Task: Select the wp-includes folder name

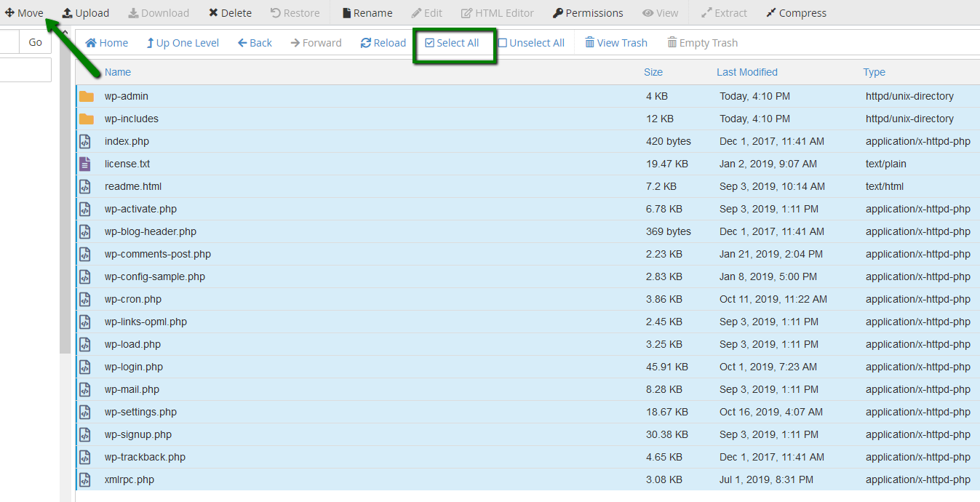Action: coord(132,119)
